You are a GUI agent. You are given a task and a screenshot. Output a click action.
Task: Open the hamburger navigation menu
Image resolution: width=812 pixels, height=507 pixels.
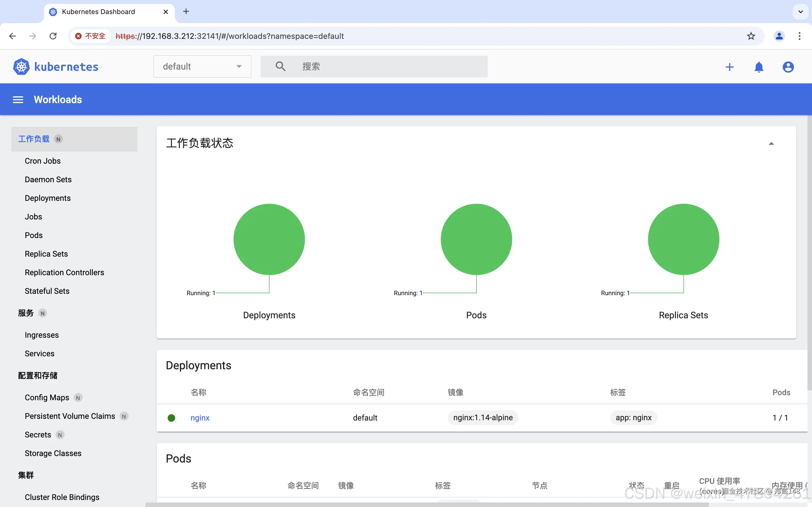[18, 100]
